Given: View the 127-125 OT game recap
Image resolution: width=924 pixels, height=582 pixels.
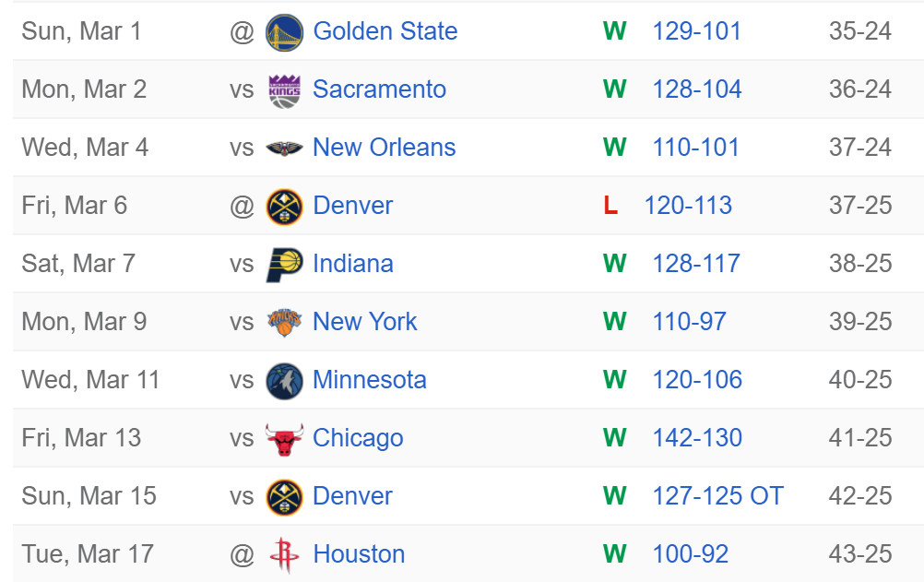Looking at the screenshot, I should point(717,496).
